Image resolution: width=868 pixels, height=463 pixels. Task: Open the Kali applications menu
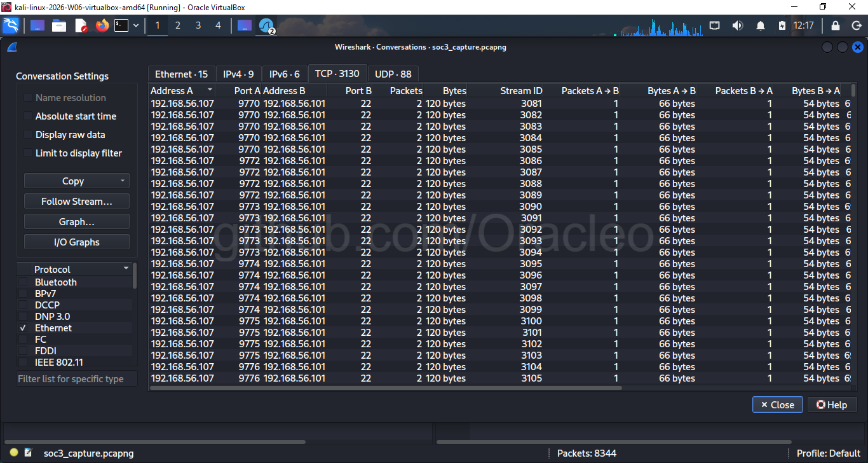(x=10, y=25)
